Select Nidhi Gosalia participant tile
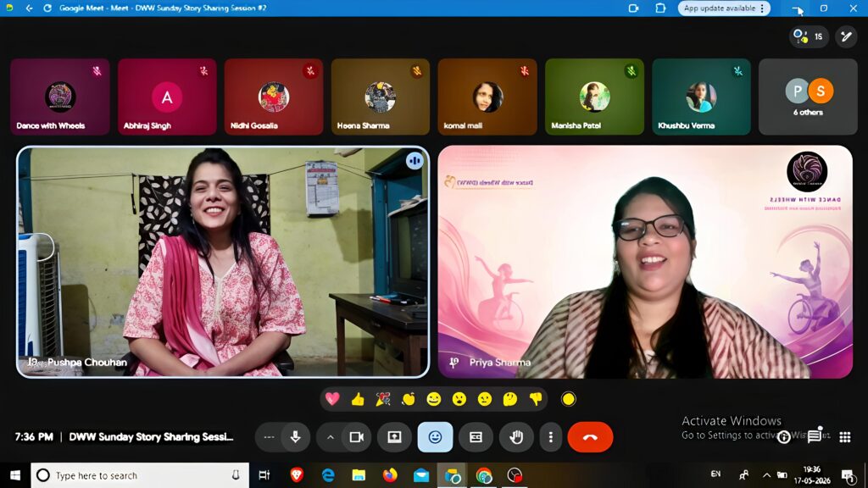The width and height of the screenshot is (868, 488). [x=274, y=97]
